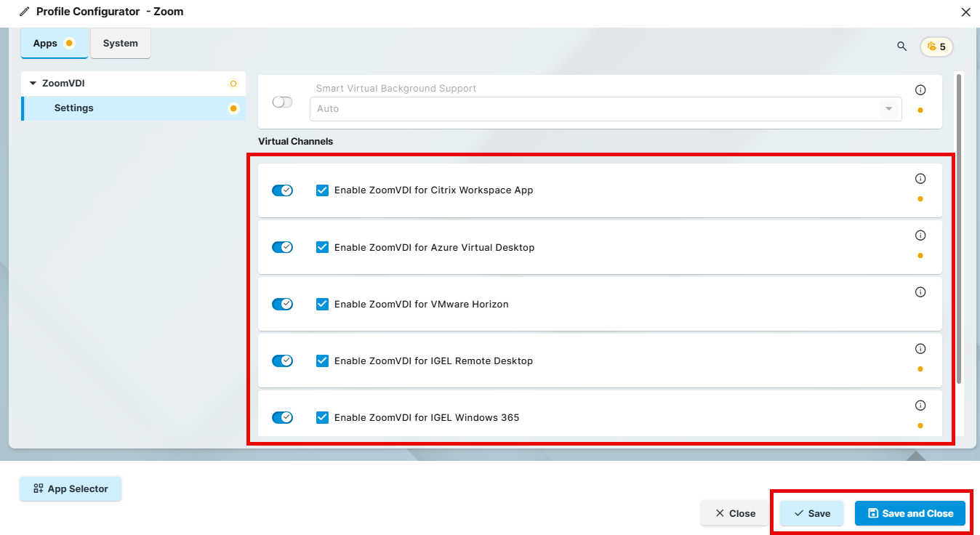Enable the Smart Virtual Background Support toggle
Viewport: 980px width, 535px height.
282,102
